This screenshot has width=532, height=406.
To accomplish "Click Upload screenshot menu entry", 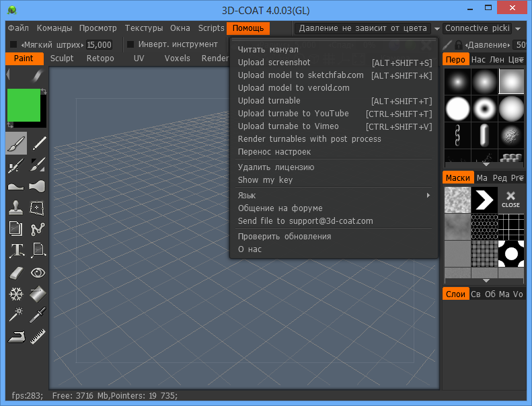I will (274, 63).
